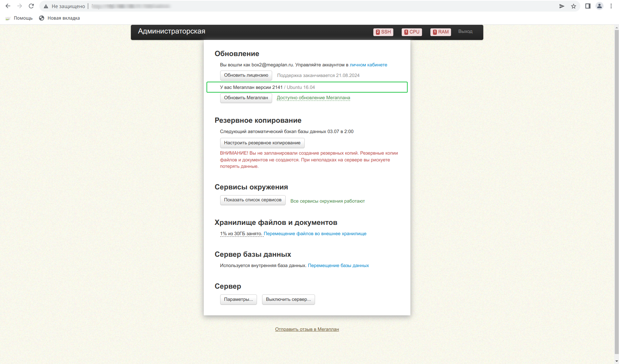The image size is (619, 364).
Task: Click Все сервисы окружения работают status
Action: 328,201
